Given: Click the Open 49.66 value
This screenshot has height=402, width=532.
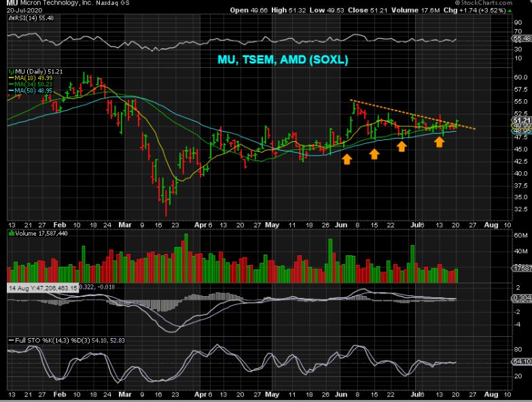Looking at the screenshot, I should click(249, 10).
